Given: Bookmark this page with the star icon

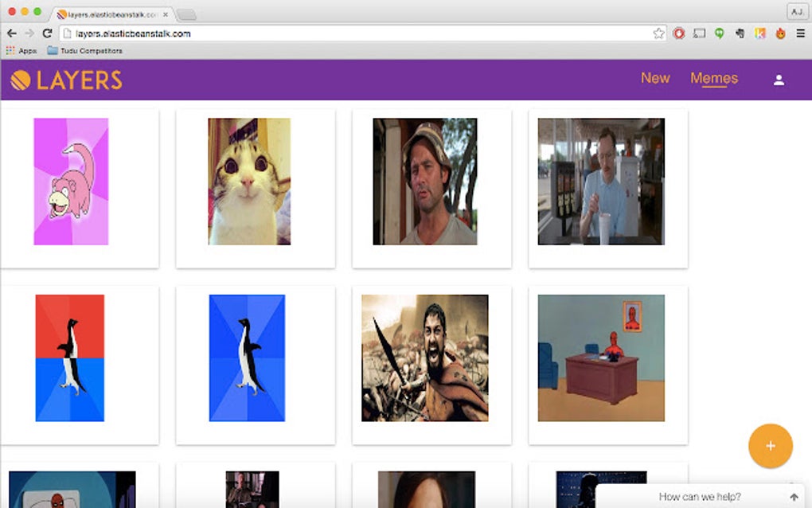Looking at the screenshot, I should point(659,33).
